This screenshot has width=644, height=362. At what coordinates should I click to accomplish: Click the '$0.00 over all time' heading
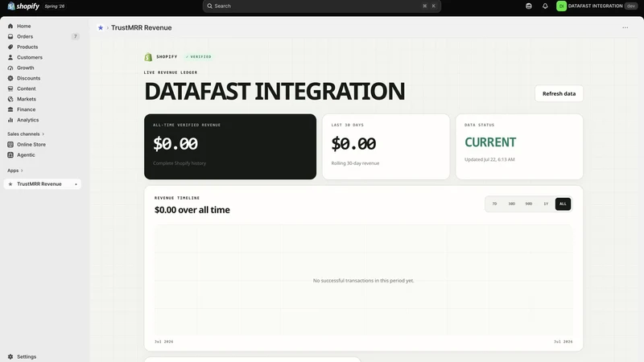coord(192,210)
